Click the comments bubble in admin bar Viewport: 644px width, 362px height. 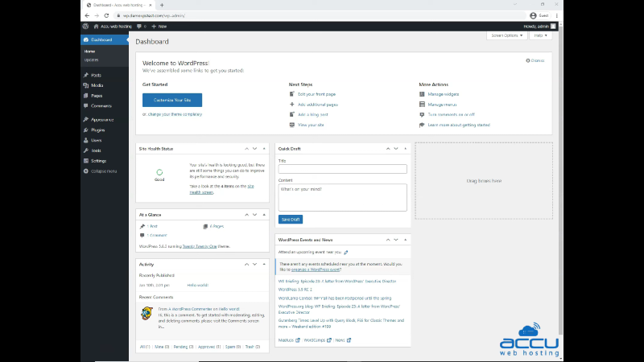pos(138,27)
